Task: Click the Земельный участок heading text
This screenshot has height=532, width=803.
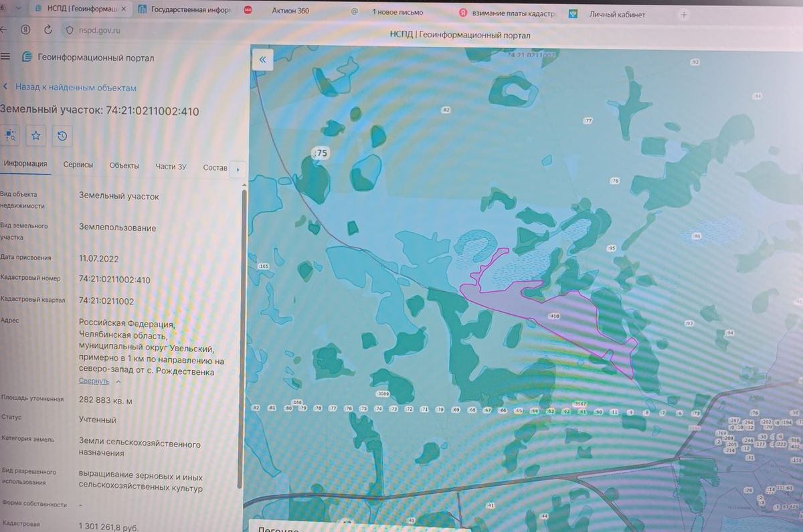Action: [99, 110]
